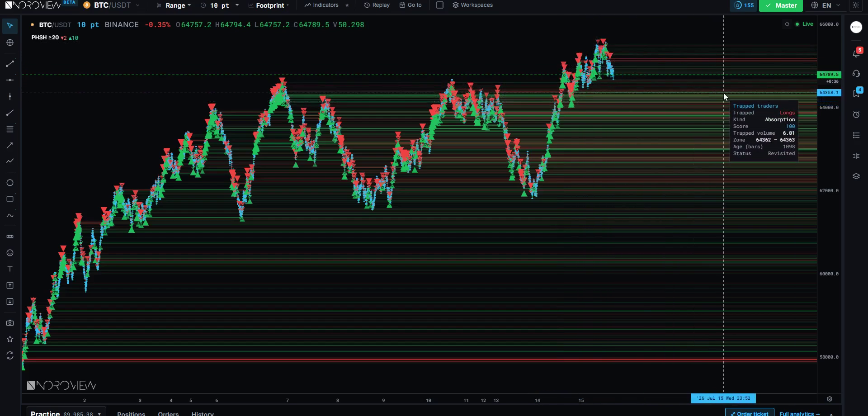The height and width of the screenshot is (416, 868).
Task: Open notifications bell with 5 badge
Action: coord(856,53)
